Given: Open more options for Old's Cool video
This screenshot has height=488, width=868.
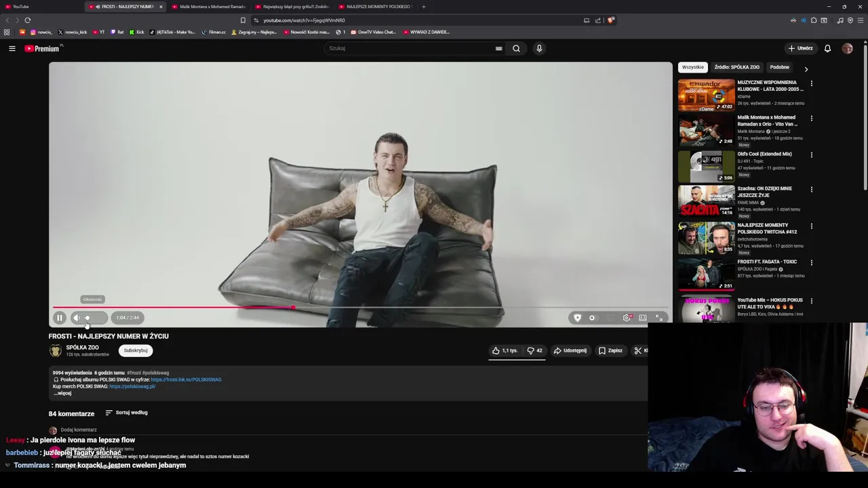Looking at the screenshot, I should tap(811, 155).
